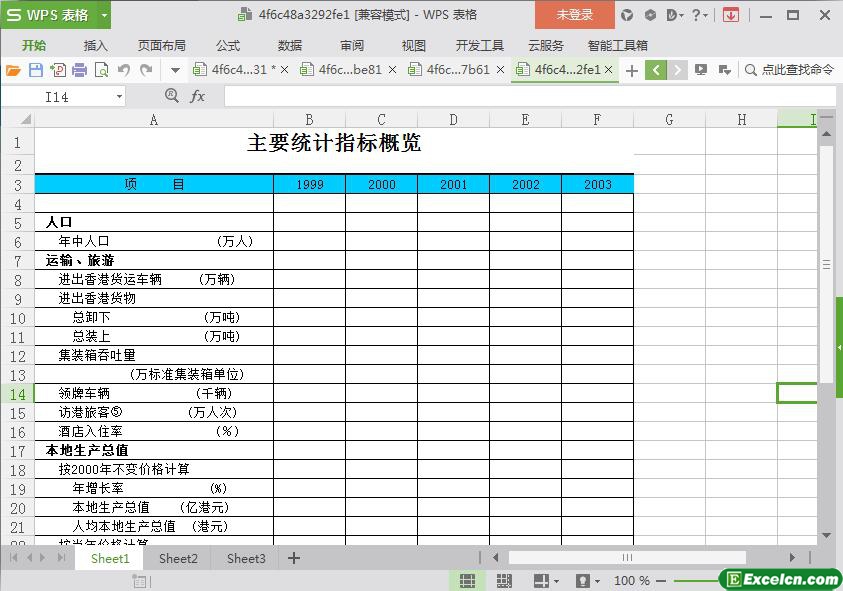The height and width of the screenshot is (591, 843).
Task: Switch to Sheet2 tab
Action: pos(178,559)
